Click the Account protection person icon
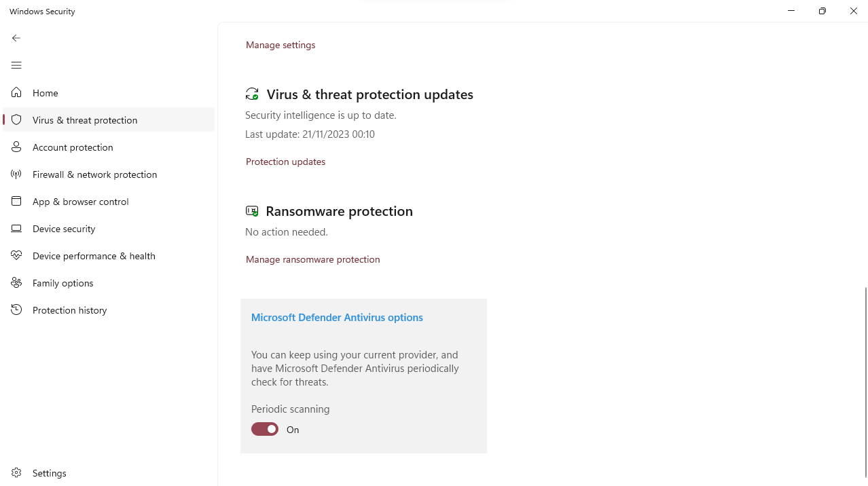Image resolution: width=868 pixels, height=486 pixels. pyautogui.click(x=16, y=147)
